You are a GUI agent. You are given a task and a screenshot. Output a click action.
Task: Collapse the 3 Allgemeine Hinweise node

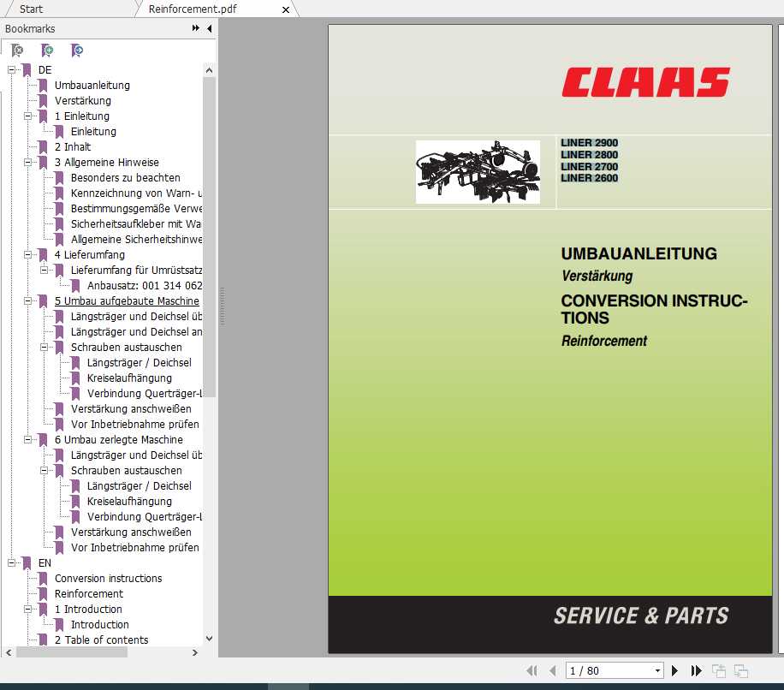coord(27,163)
